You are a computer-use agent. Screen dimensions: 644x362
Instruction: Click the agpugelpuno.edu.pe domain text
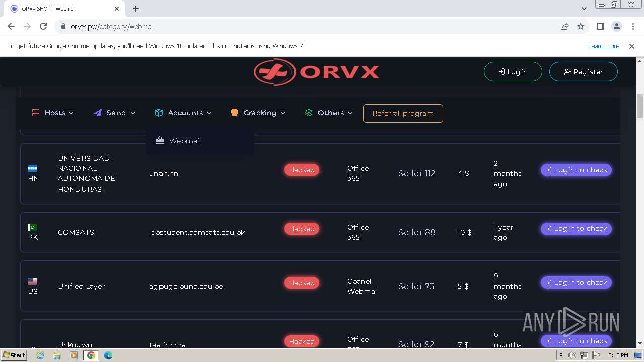[186, 286]
